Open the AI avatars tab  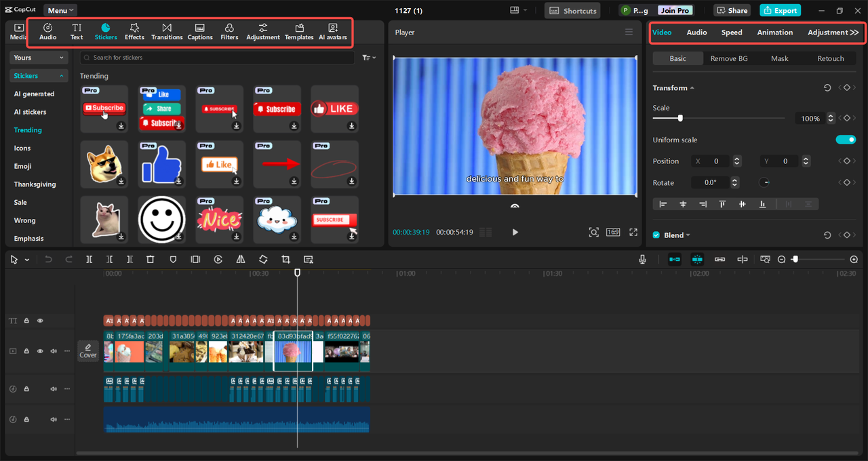333,31
